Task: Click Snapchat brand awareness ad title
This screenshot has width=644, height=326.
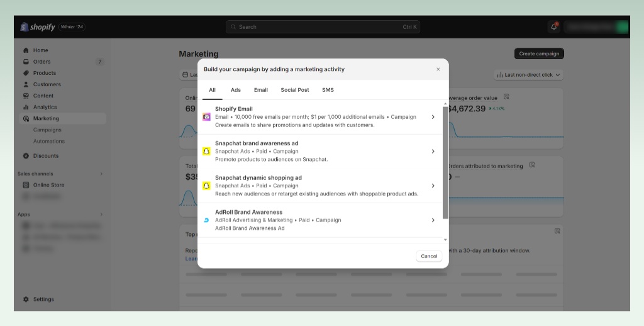Action: [x=257, y=143]
